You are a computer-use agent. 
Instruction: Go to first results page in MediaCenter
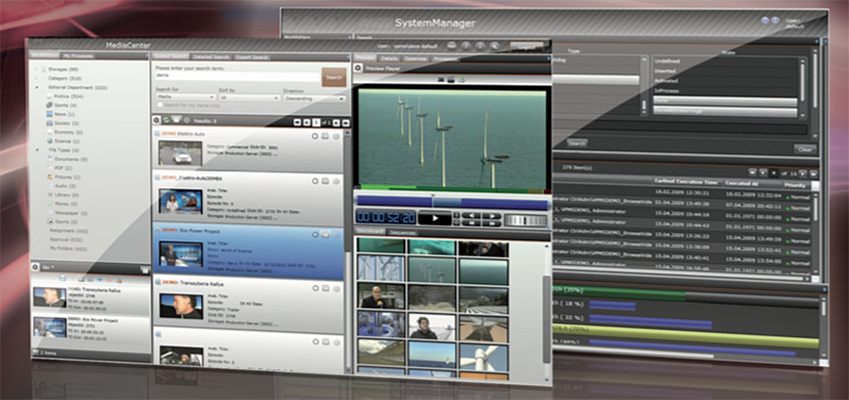pyautogui.click(x=297, y=123)
